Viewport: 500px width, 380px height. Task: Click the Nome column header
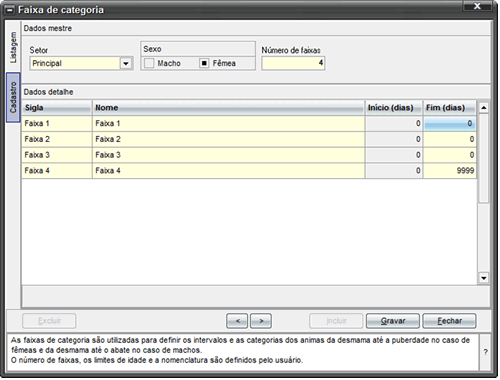[x=228, y=108]
